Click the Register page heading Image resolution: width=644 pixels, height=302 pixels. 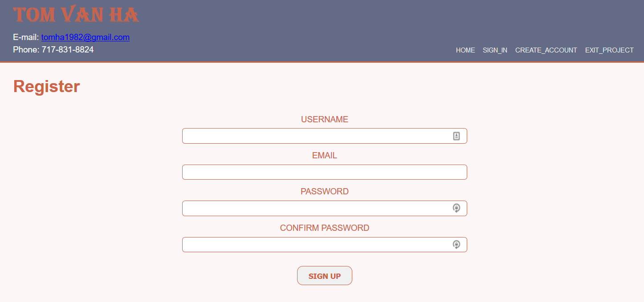point(47,86)
